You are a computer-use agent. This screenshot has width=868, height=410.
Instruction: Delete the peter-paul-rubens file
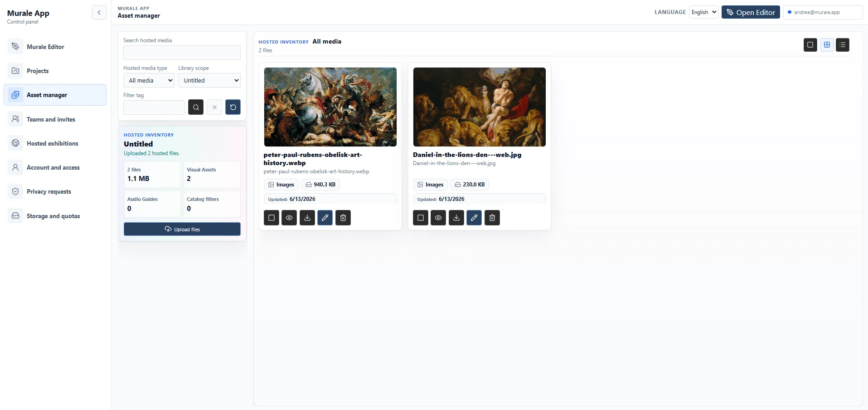(343, 218)
